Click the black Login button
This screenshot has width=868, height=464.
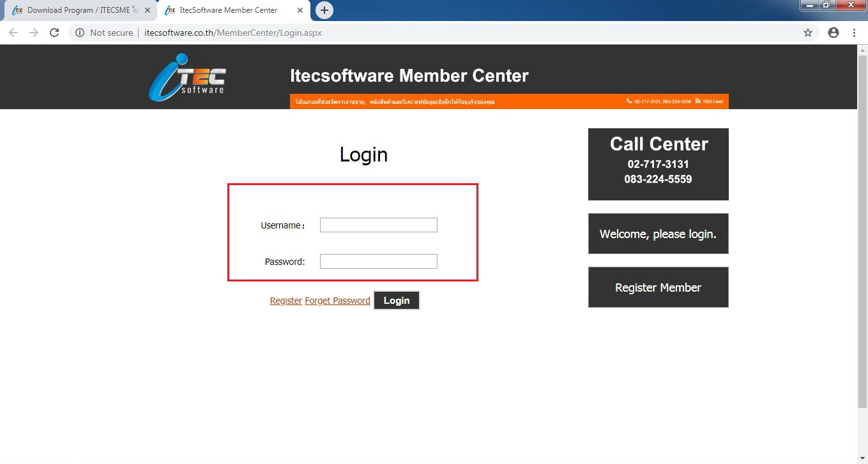[x=397, y=301]
